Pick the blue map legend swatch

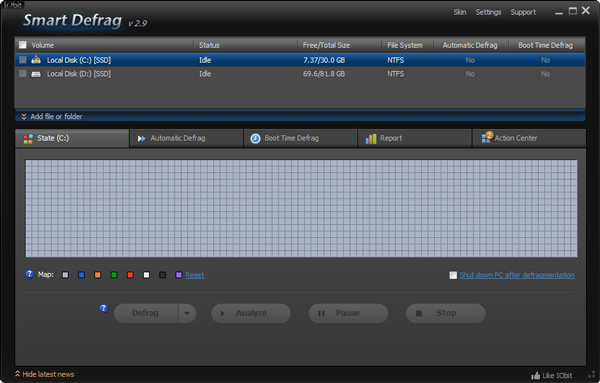tap(82, 275)
